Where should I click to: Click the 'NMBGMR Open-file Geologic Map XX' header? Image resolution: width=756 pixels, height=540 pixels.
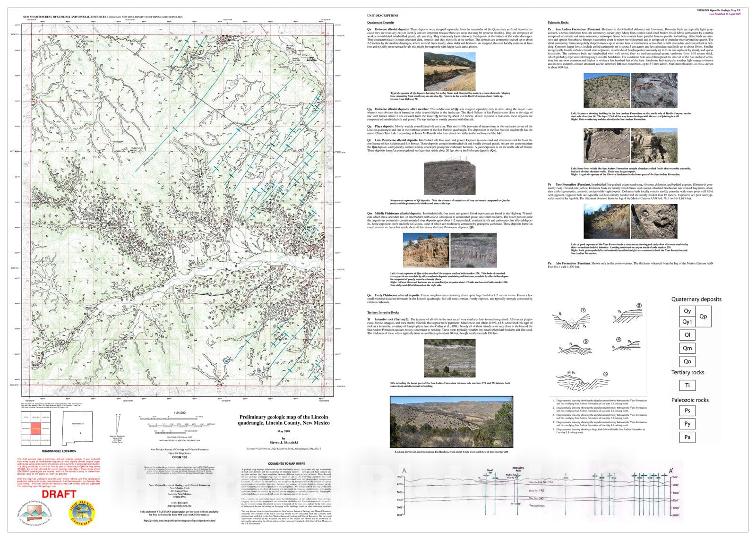719,10
